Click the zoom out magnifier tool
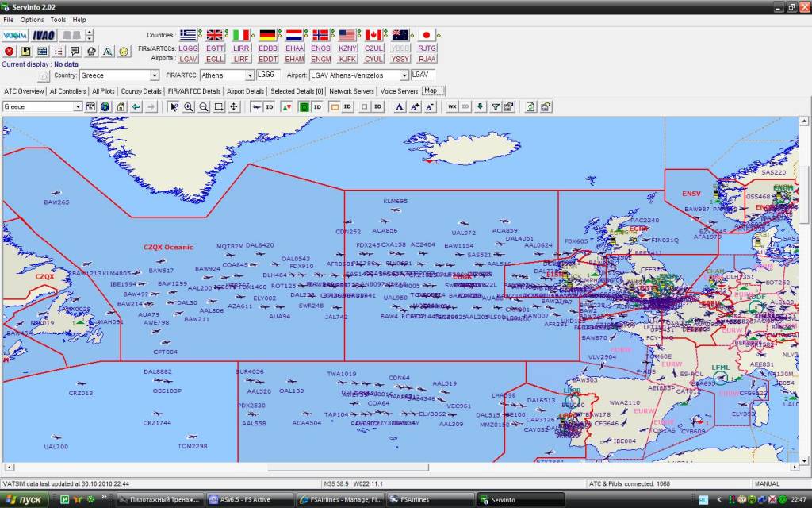This screenshot has width=812, height=508. click(x=204, y=106)
